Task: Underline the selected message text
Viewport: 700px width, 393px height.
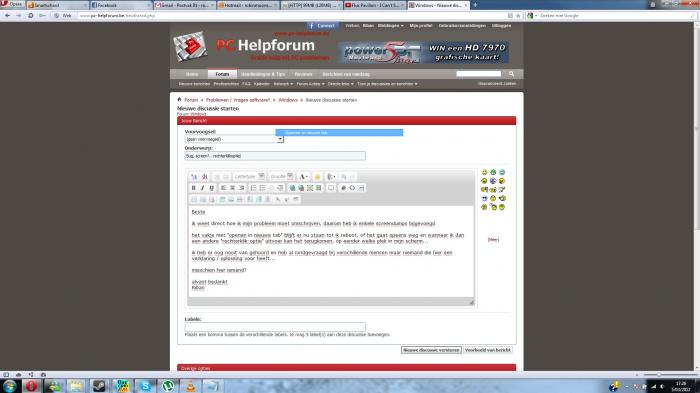Action: 212,188
